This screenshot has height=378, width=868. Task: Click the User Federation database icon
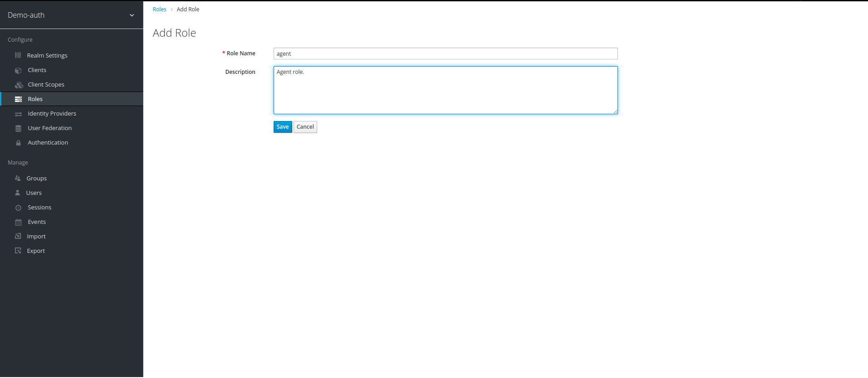(18, 128)
